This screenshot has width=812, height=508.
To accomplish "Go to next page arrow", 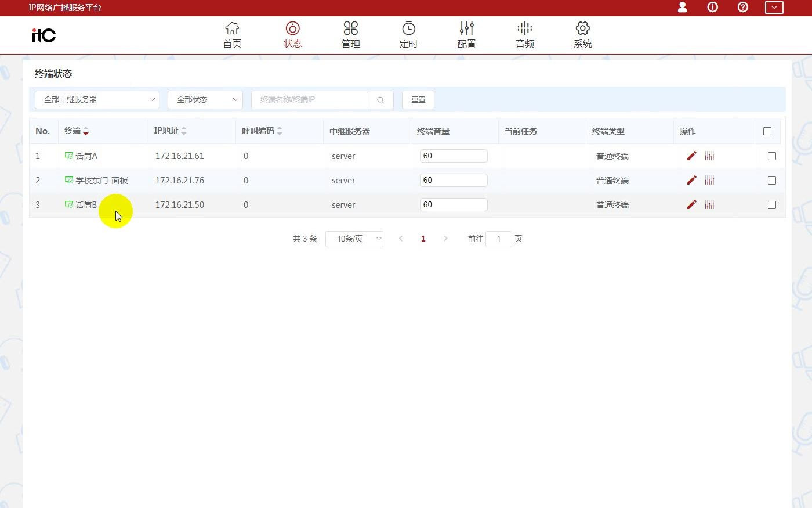I will [445, 239].
